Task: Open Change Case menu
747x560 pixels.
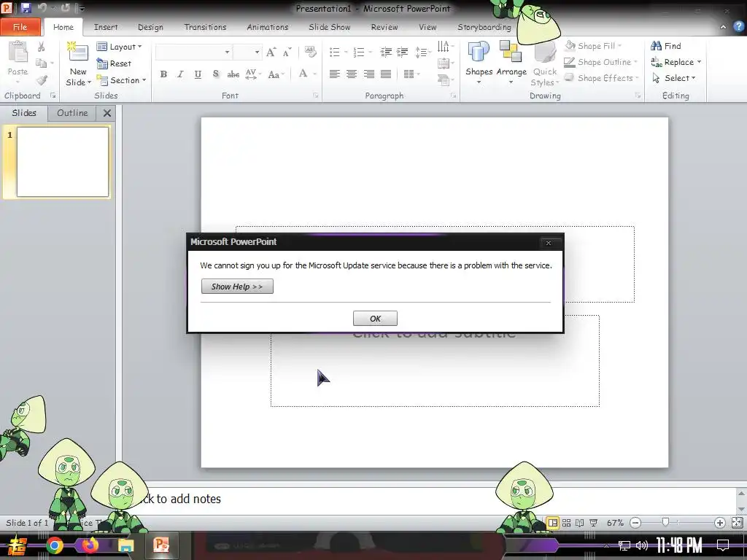Action: 276,74
